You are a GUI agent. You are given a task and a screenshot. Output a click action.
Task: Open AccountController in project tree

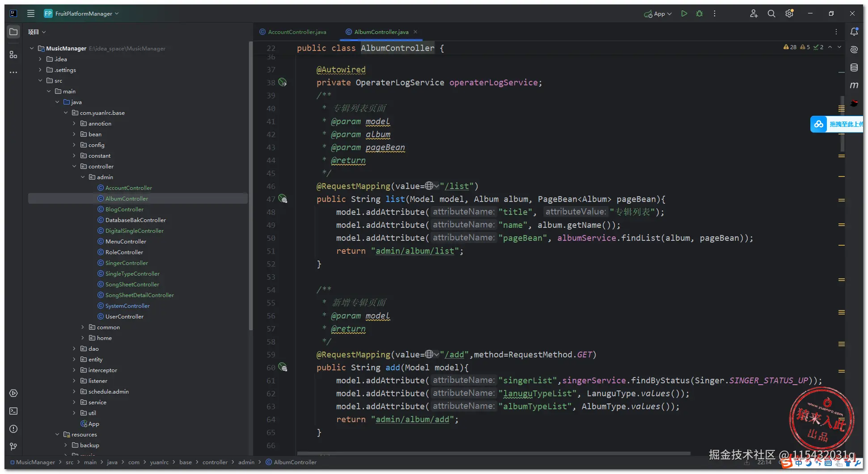[129, 188]
